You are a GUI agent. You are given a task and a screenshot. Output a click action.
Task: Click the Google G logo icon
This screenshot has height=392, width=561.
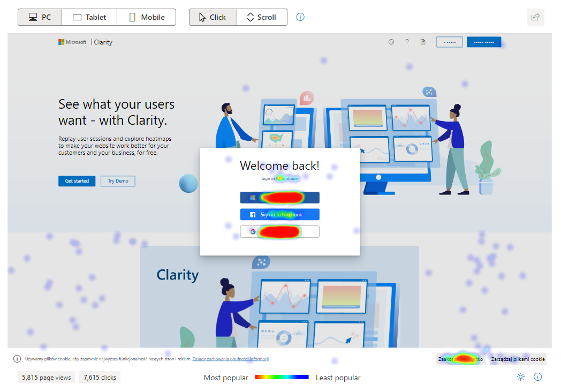(253, 232)
